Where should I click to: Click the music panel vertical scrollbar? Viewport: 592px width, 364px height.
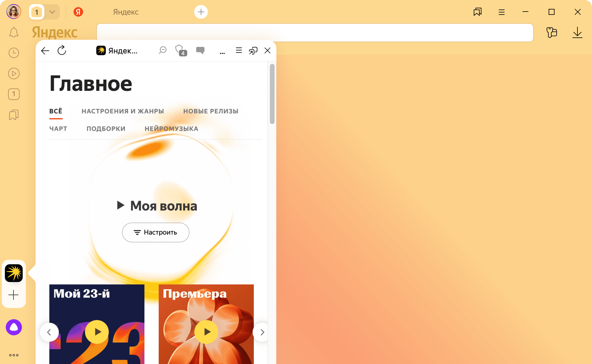(272, 94)
